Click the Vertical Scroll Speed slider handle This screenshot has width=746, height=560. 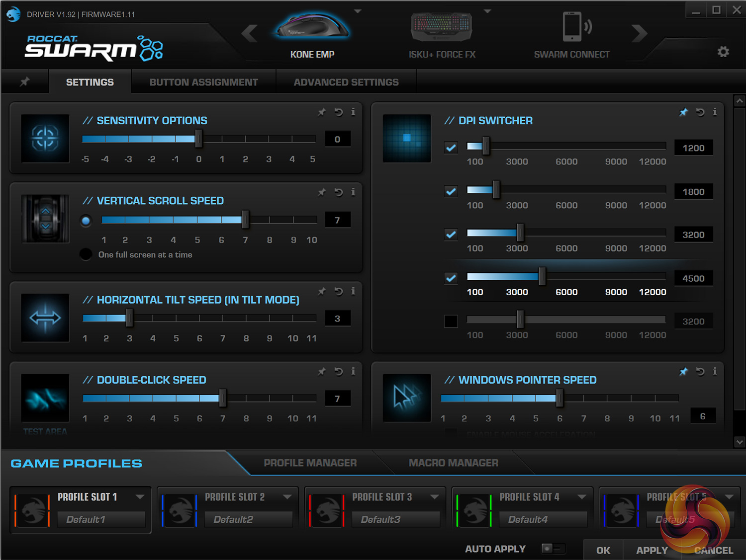[245, 219]
